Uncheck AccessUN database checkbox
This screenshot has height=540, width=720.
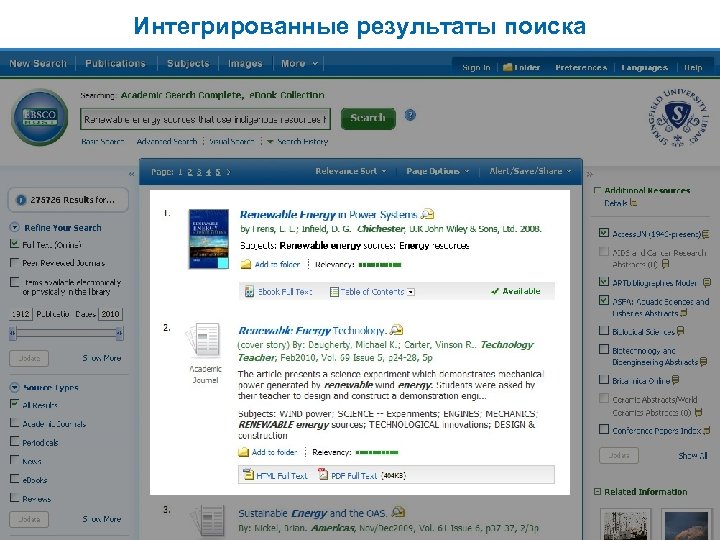pyautogui.click(x=604, y=233)
